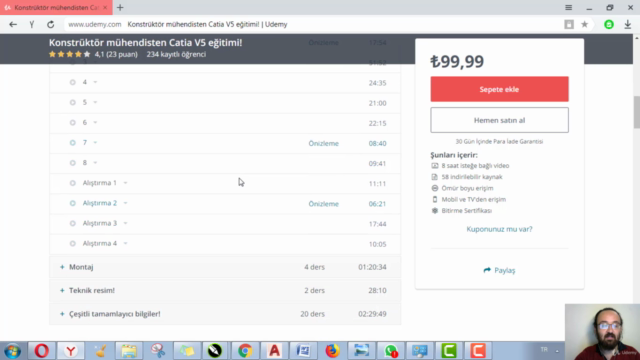
Task: Click the red Sepete ekle button
Action: point(499,89)
